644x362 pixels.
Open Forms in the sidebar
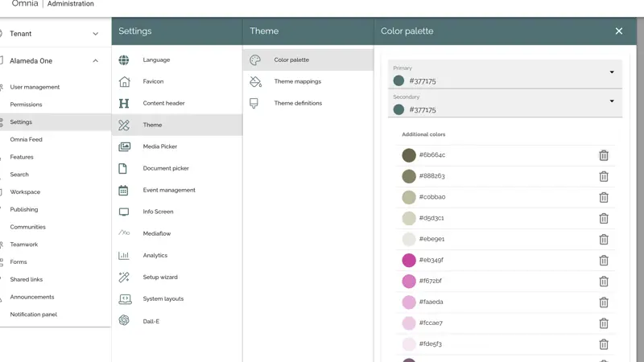tap(19, 262)
